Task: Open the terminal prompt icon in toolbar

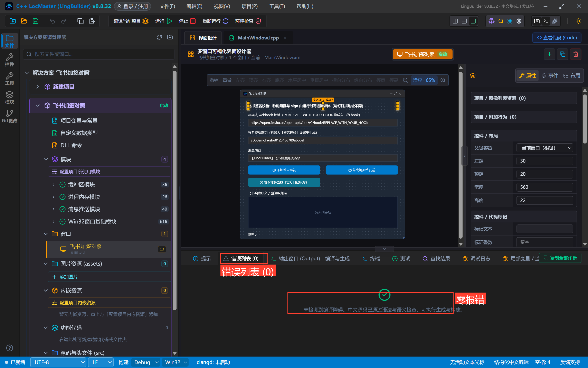Action: pos(546,21)
